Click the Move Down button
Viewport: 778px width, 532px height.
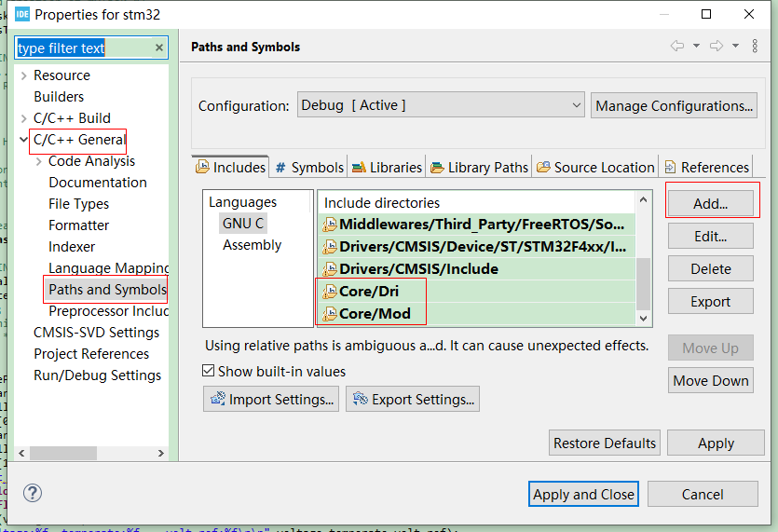click(711, 381)
